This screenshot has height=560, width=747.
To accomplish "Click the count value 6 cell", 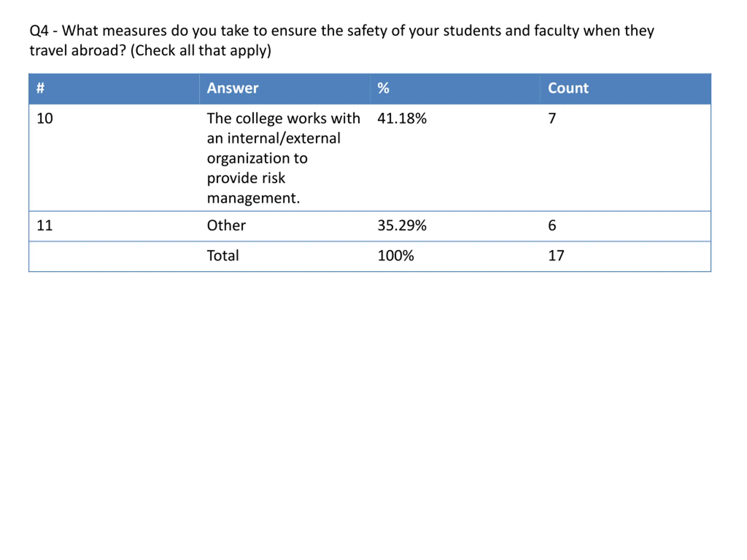I will 626,226.
